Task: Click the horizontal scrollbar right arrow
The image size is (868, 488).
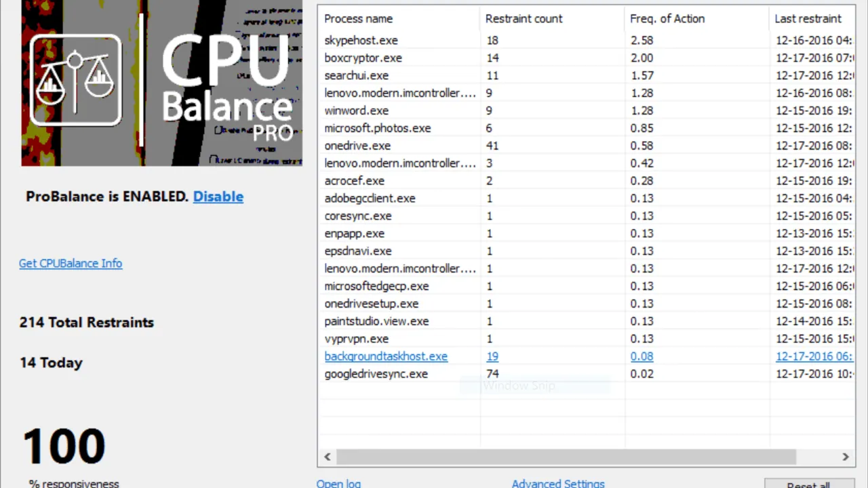Action: (846, 457)
